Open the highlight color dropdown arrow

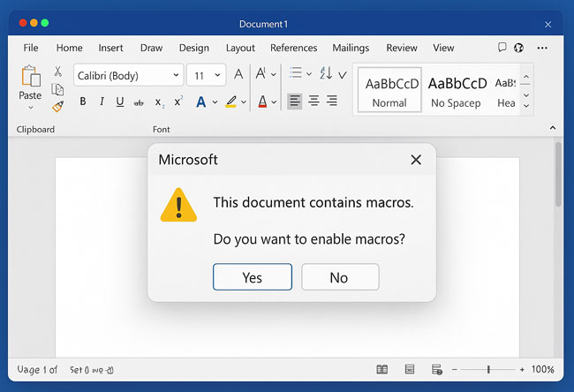click(244, 102)
